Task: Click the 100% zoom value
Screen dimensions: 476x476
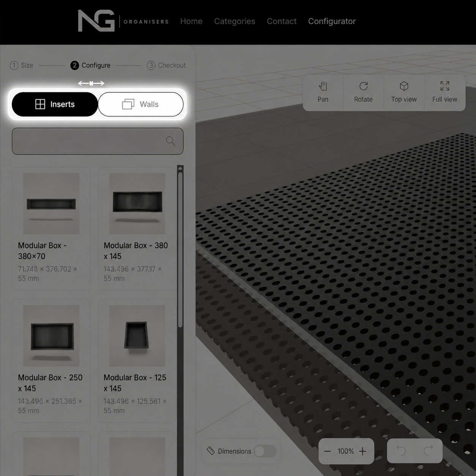Action: click(345, 451)
